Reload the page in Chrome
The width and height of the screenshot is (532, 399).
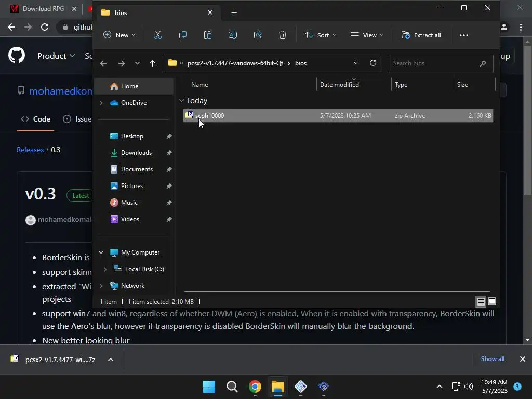tap(45, 27)
